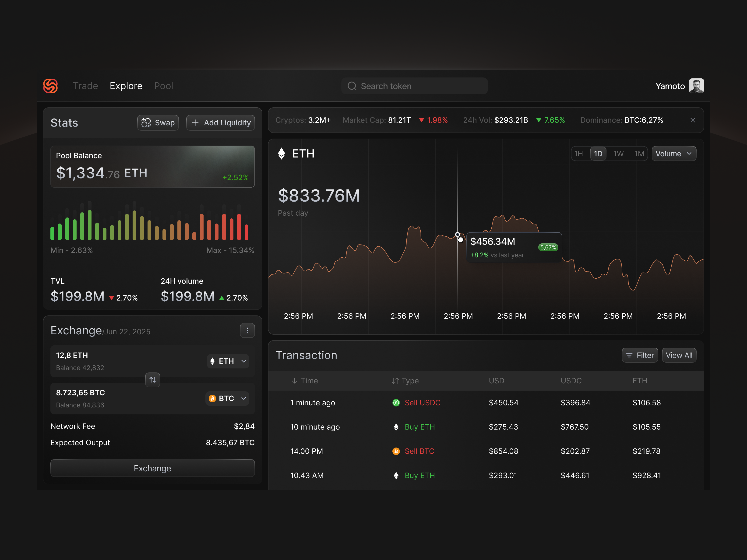
Task: Click the swap direction arrows between ETH and BTC
Action: click(152, 380)
